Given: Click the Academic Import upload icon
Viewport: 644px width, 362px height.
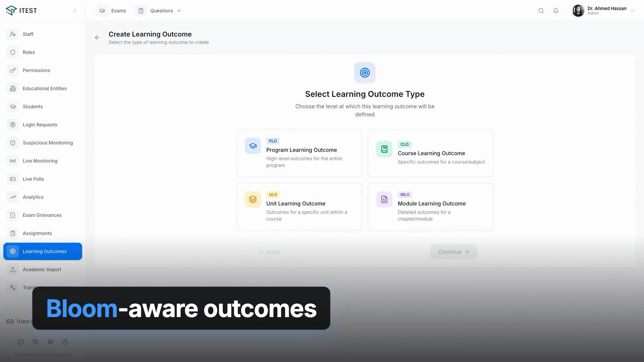Looking at the screenshot, I should pyautogui.click(x=13, y=269).
